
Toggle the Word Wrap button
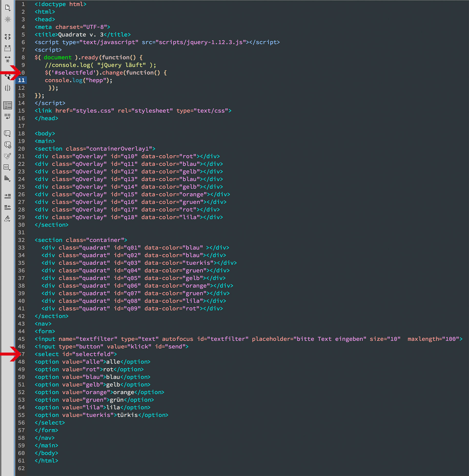click(8, 117)
